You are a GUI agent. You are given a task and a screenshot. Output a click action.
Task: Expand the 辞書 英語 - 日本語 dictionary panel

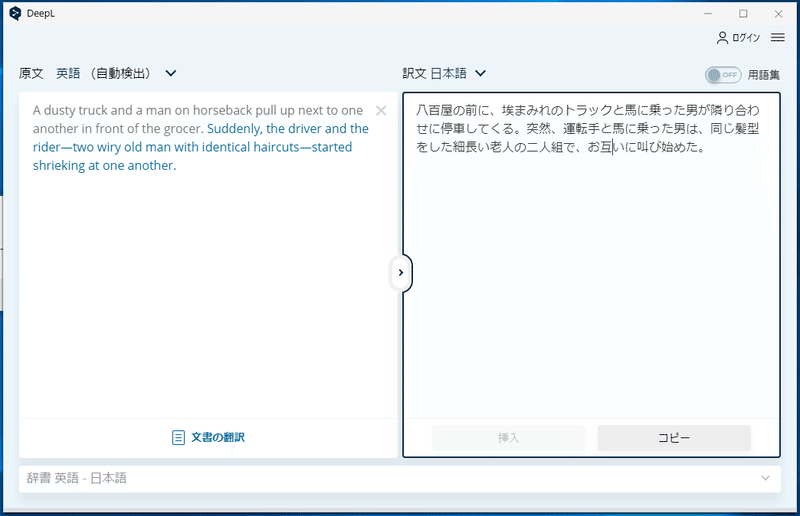coord(400,479)
